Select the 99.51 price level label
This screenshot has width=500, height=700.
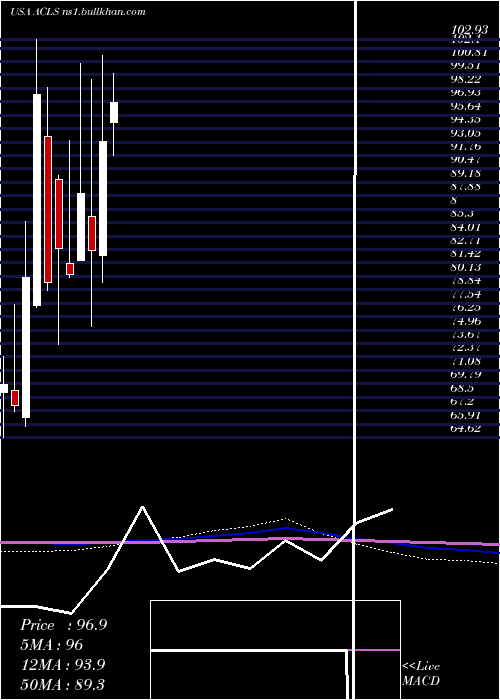466,66
